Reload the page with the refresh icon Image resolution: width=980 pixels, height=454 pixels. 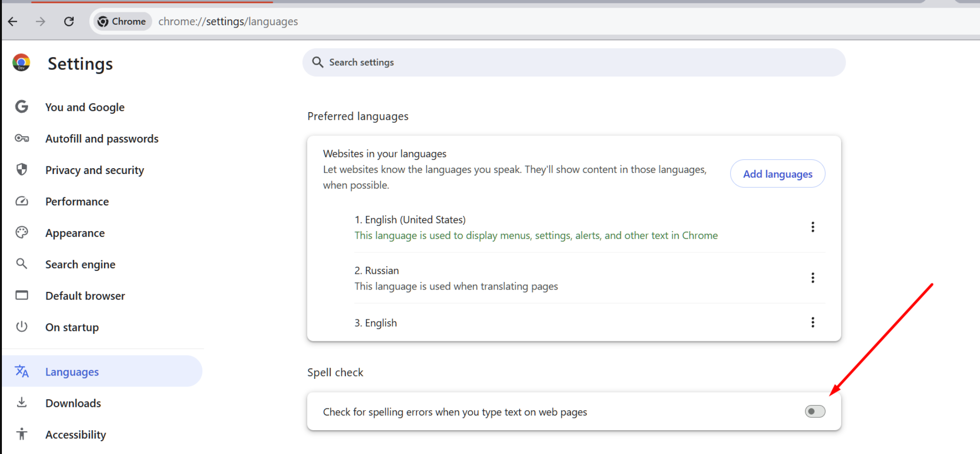click(69, 21)
